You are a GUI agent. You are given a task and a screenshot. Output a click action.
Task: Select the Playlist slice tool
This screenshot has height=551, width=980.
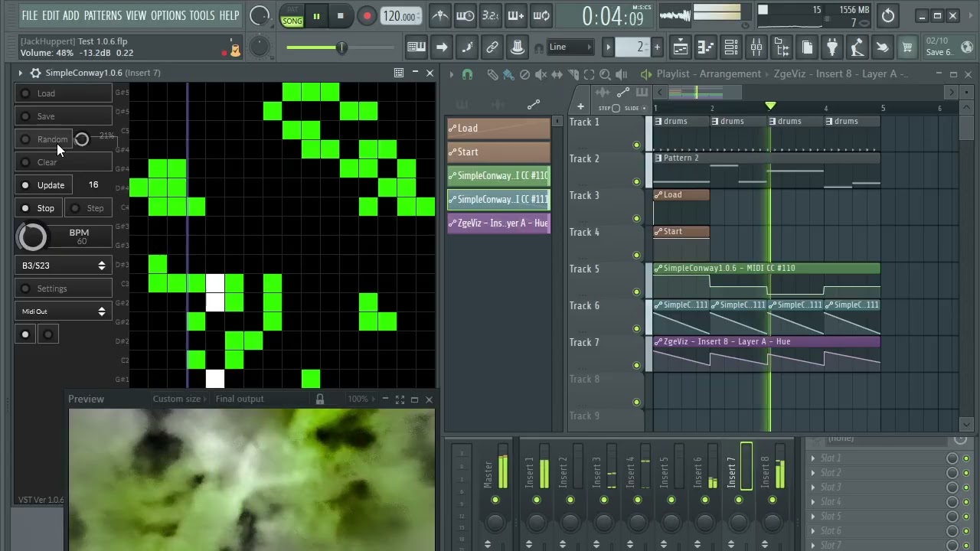[573, 74]
